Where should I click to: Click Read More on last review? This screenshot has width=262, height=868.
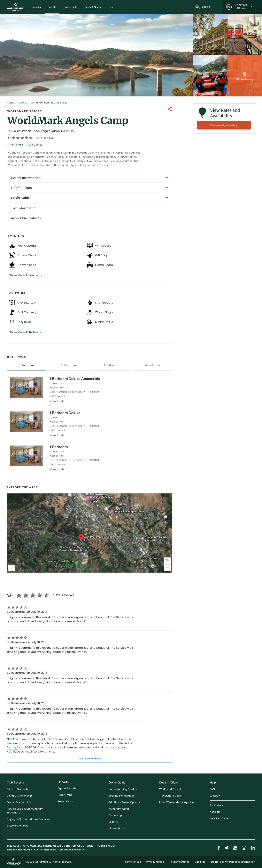coord(15,750)
